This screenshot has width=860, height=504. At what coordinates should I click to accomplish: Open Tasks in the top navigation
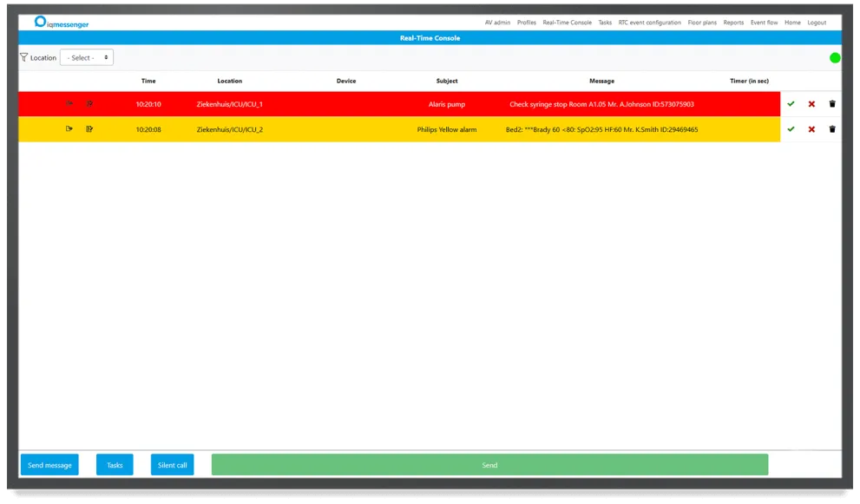coord(605,23)
